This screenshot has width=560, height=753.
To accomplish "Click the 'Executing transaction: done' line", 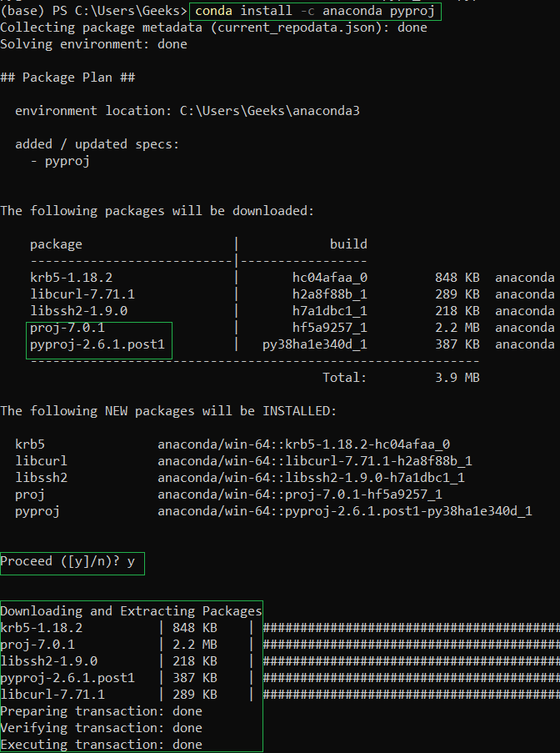I will tap(101, 745).
